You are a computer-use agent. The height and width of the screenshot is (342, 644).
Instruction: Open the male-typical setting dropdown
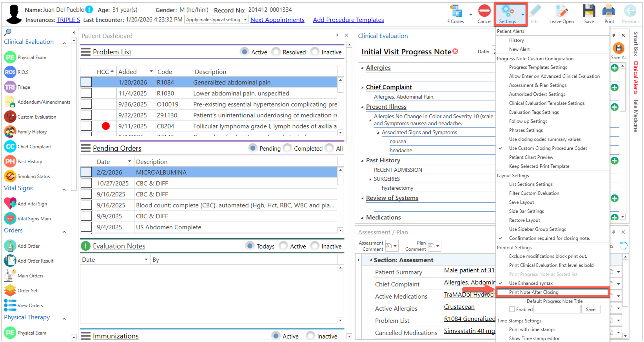coord(245,20)
